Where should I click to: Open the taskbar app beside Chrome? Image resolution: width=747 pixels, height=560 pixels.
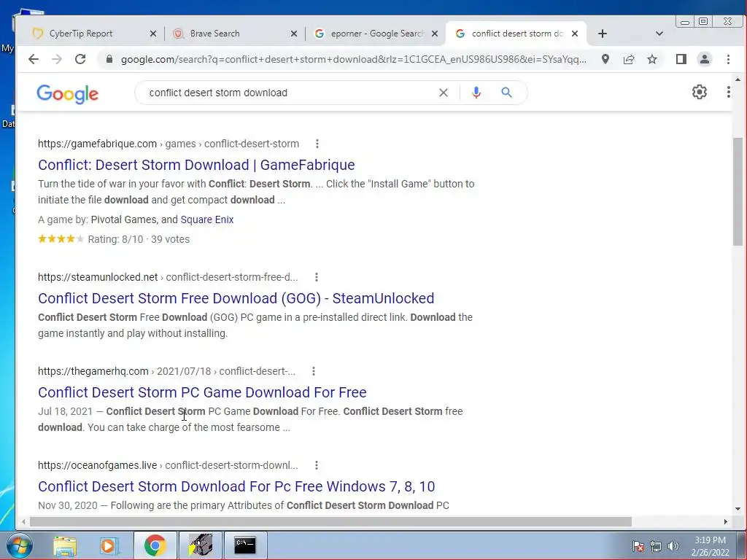tap(200, 545)
